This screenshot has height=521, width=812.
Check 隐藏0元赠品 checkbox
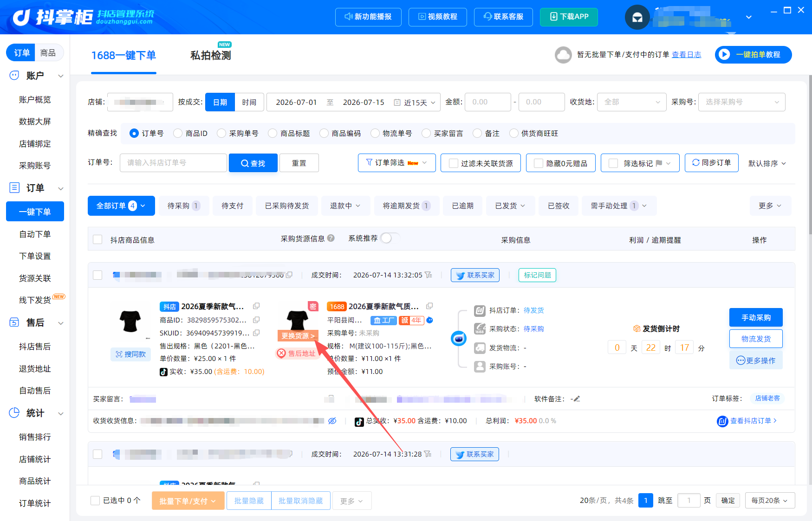click(x=539, y=163)
